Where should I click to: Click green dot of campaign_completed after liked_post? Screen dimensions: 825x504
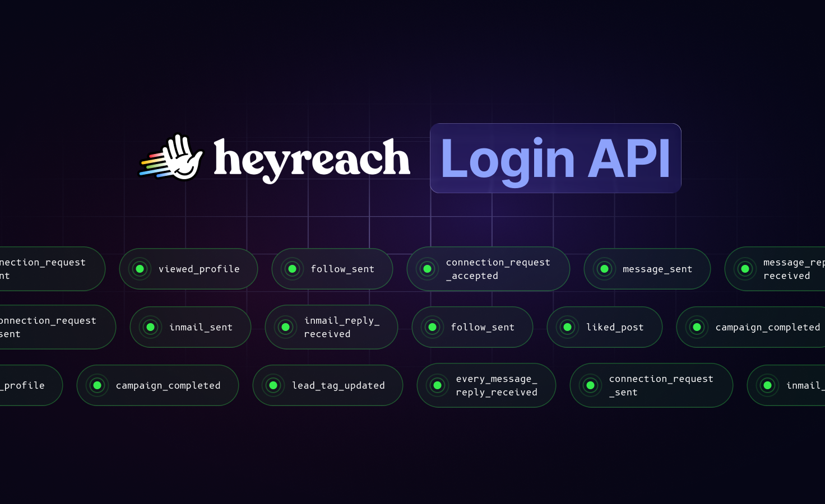coord(697,327)
